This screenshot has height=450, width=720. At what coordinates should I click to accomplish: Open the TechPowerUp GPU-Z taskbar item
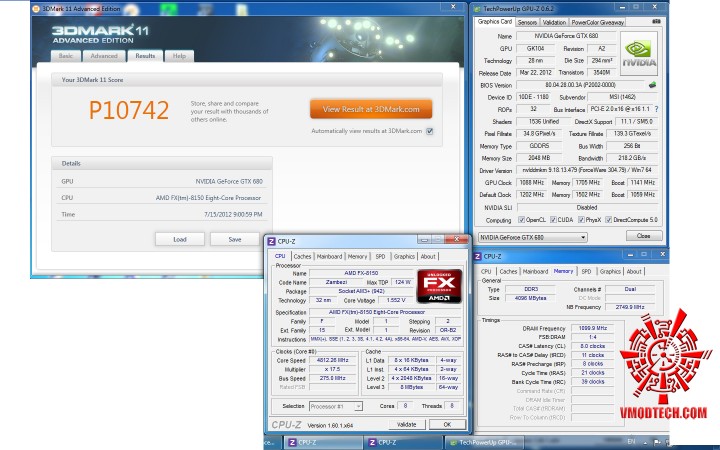pyautogui.click(x=484, y=442)
